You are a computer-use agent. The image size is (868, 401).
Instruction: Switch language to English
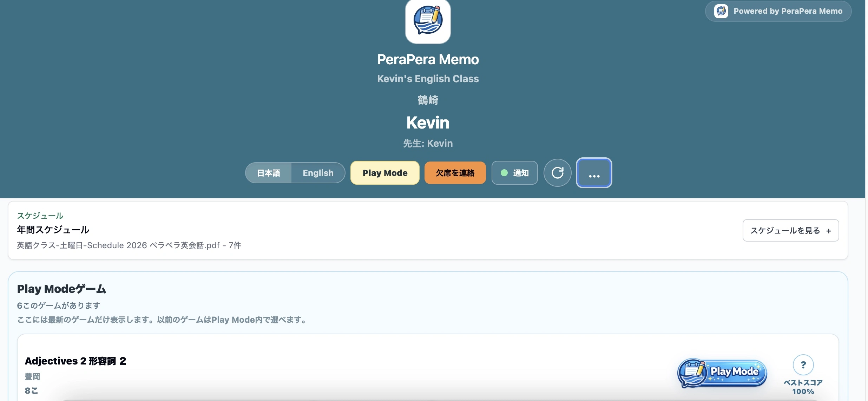click(x=318, y=173)
